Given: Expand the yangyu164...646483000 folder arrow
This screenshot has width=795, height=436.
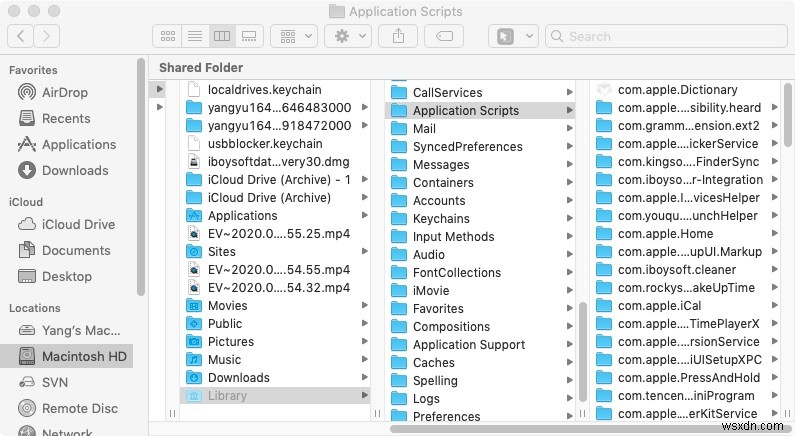Looking at the screenshot, I should pyautogui.click(x=365, y=107).
